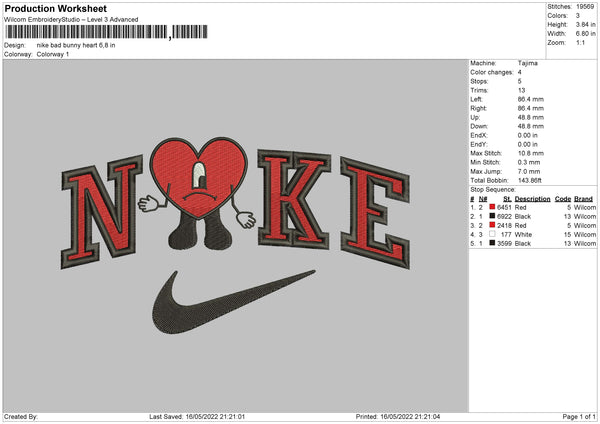Click stitch count 6451 in row 1
The height and width of the screenshot is (424, 600).
[504, 207]
